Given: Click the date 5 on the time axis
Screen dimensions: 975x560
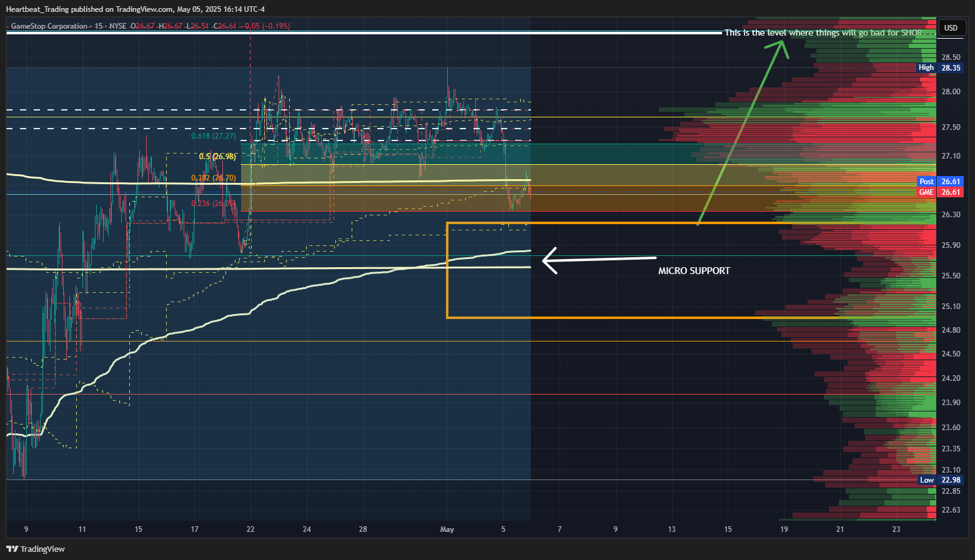Looking at the screenshot, I should point(503,529).
